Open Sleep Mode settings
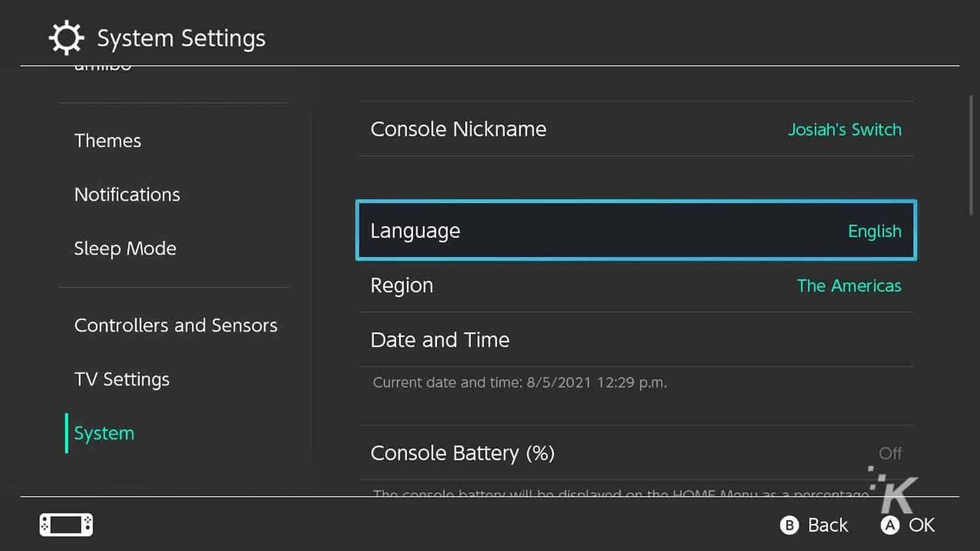 125,249
